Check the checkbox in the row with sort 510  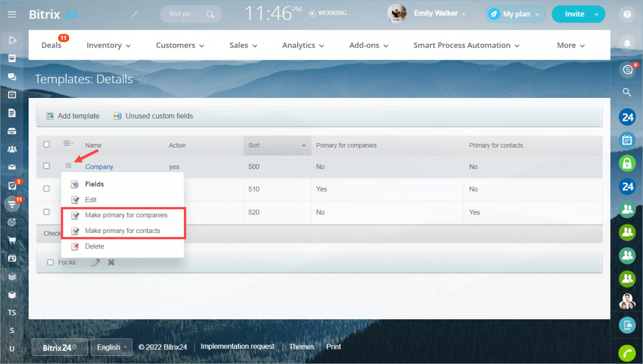click(x=46, y=189)
